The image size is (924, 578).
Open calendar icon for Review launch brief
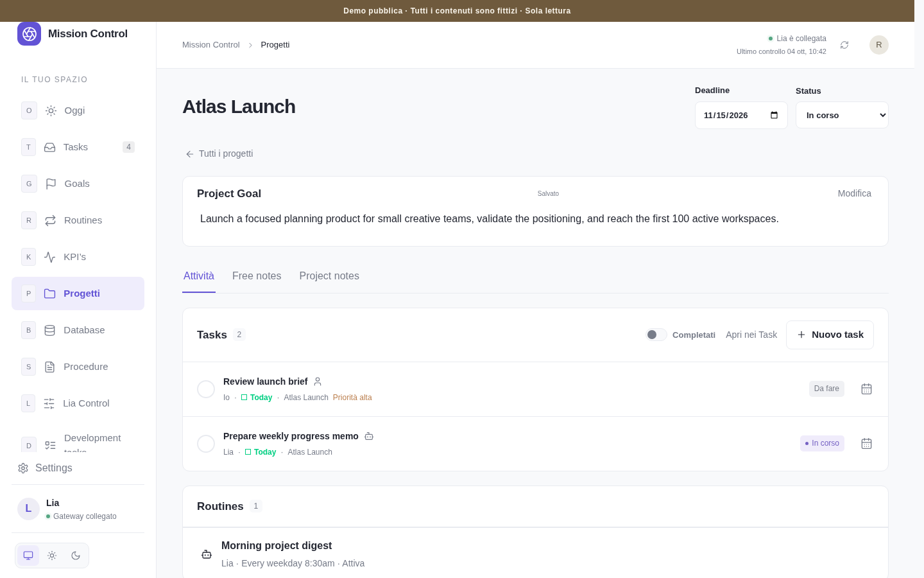(x=866, y=389)
